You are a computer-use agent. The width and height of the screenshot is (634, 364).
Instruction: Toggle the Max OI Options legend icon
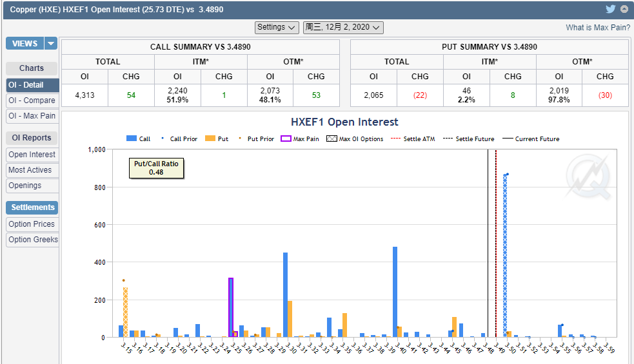tap(332, 139)
